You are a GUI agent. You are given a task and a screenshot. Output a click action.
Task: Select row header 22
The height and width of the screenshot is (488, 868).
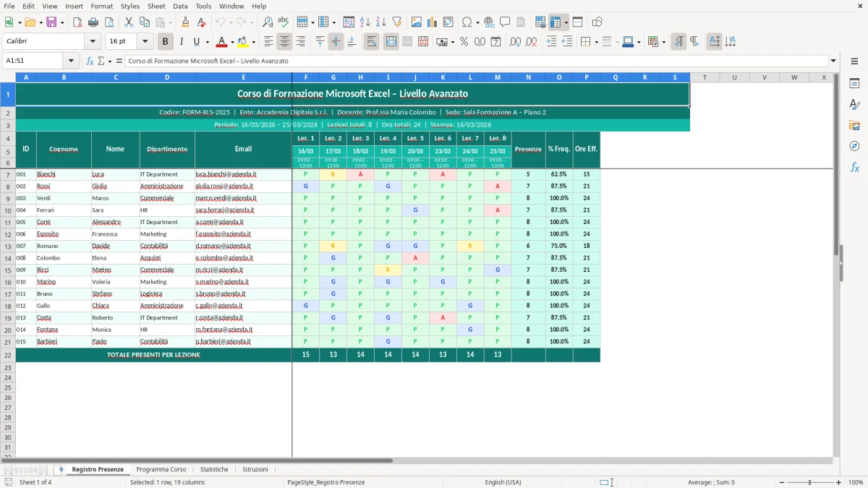coord(8,355)
